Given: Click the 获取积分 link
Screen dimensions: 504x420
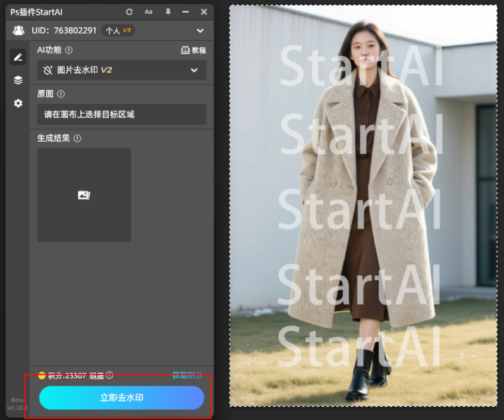Looking at the screenshot, I should (188, 375).
